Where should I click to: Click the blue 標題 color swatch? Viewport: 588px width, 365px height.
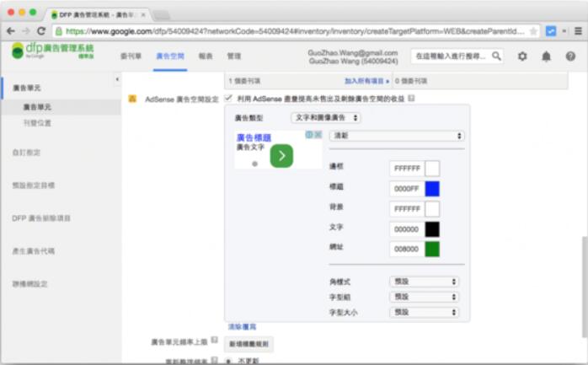click(432, 189)
